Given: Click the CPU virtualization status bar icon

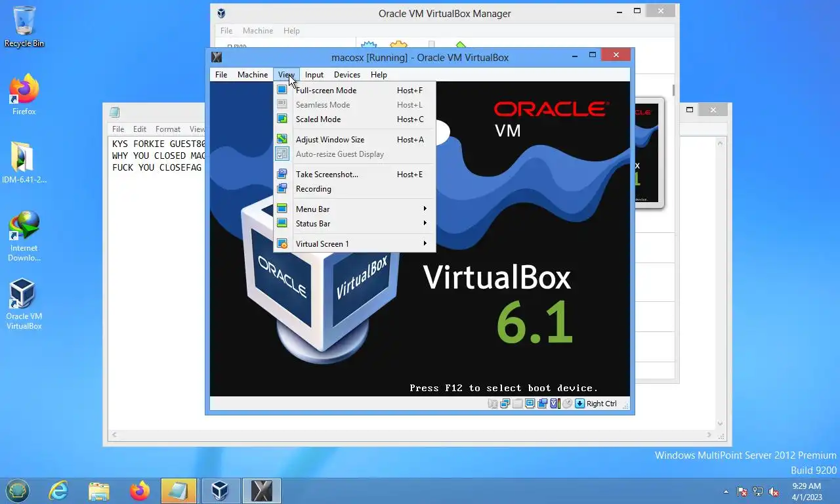Looking at the screenshot, I should click(555, 404).
